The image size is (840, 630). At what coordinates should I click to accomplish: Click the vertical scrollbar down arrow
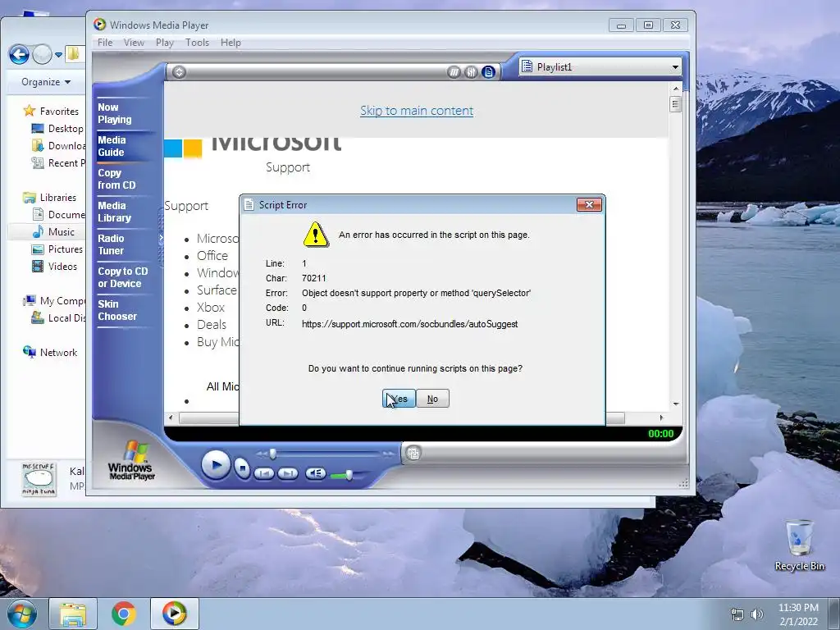pyautogui.click(x=676, y=404)
